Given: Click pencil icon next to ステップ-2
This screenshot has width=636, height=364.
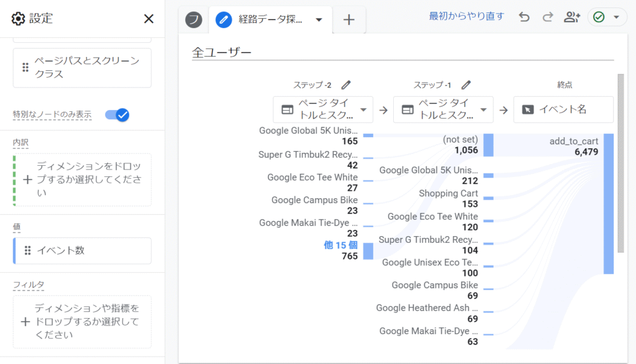Looking at the screenshot, I should 346,85.
